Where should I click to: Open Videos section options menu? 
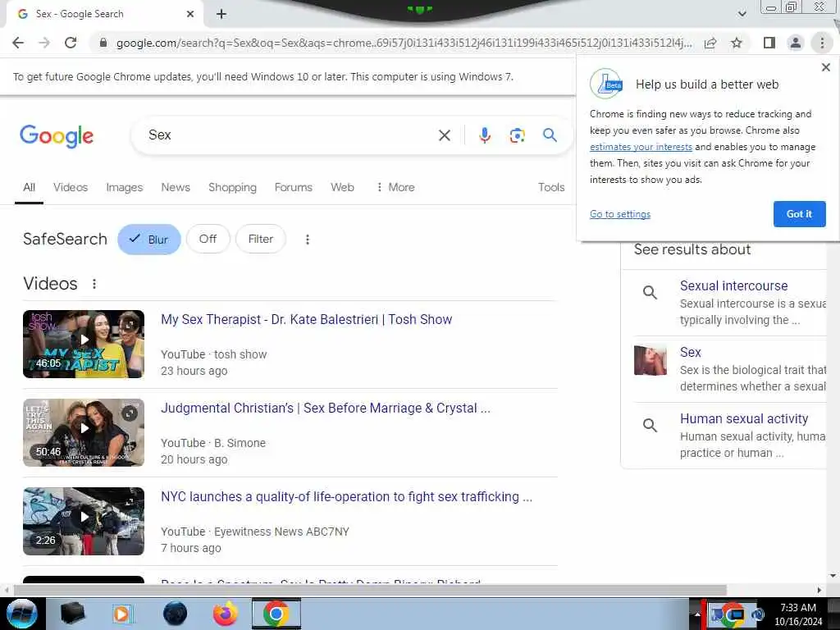(x=94, y=284)
